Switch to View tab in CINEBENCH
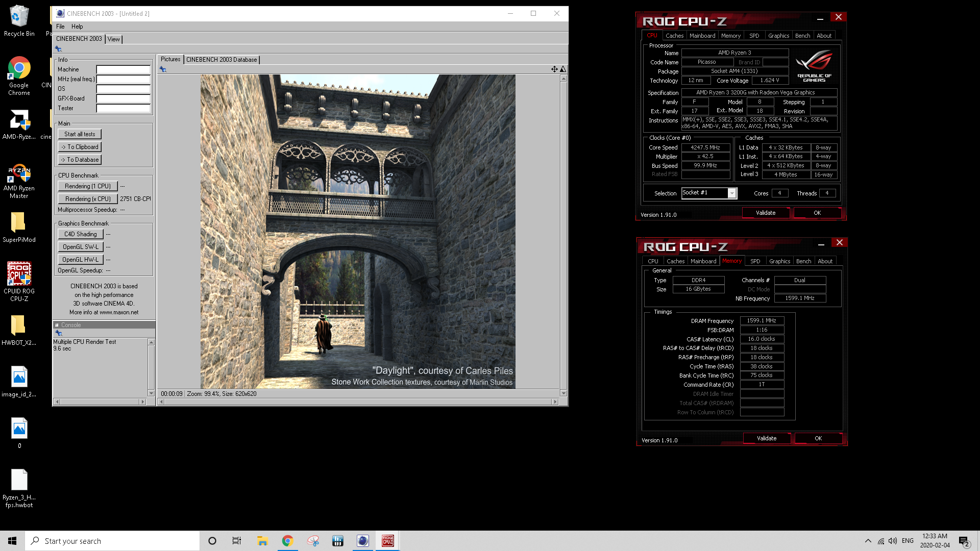 113,39
